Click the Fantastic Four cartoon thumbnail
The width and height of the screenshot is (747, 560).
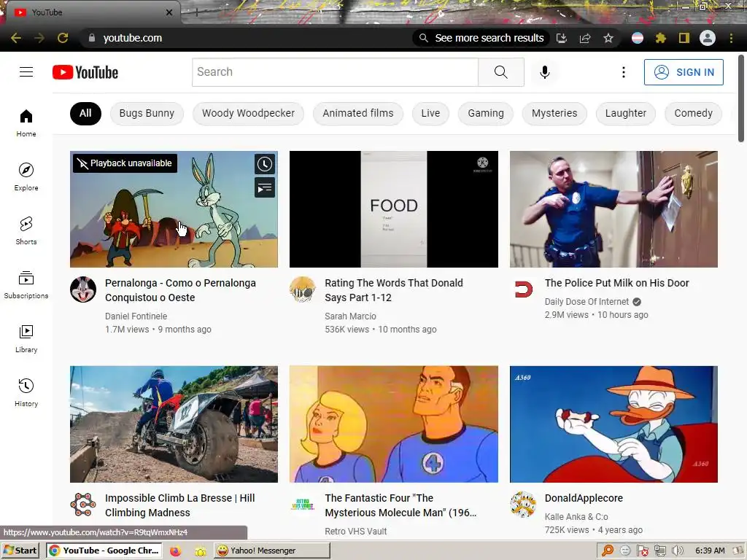(394, 424)
